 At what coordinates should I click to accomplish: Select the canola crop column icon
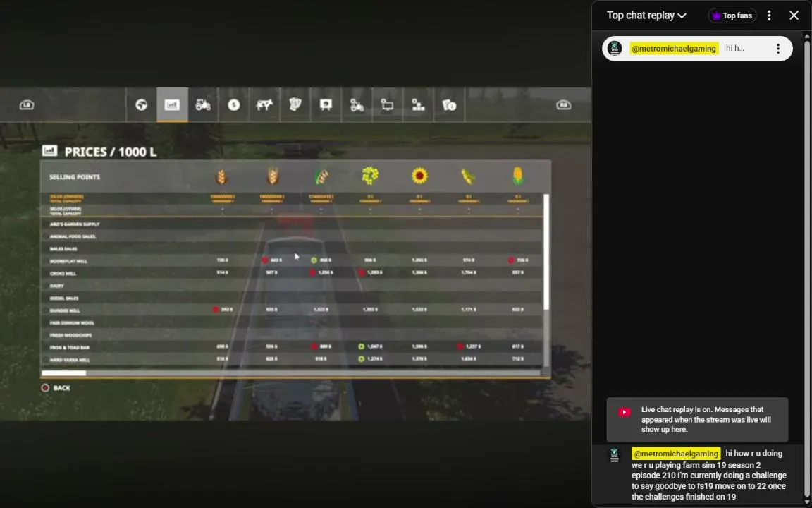[x=370, y=176]
